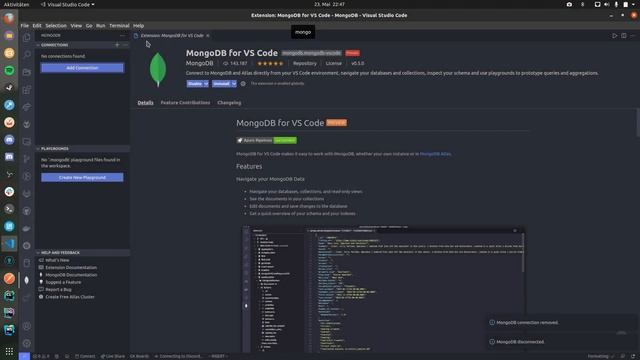Open the Repository link
640x360 pixels.
point(304,64)
